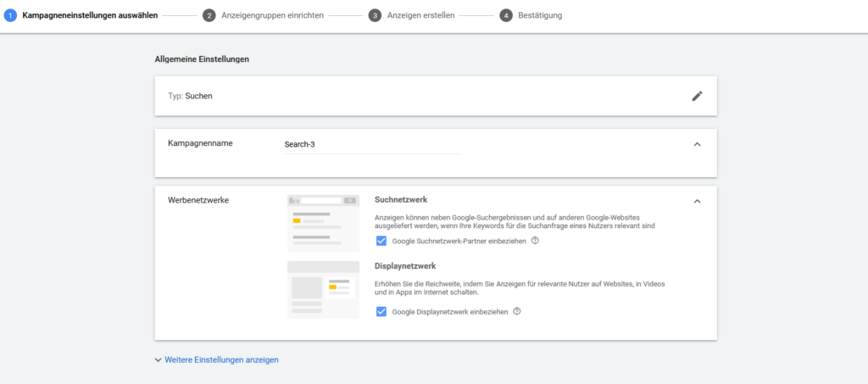Go to Anzeigen erstellen step
The height and width of the screenshot is (384, 868).
[420, 15]
